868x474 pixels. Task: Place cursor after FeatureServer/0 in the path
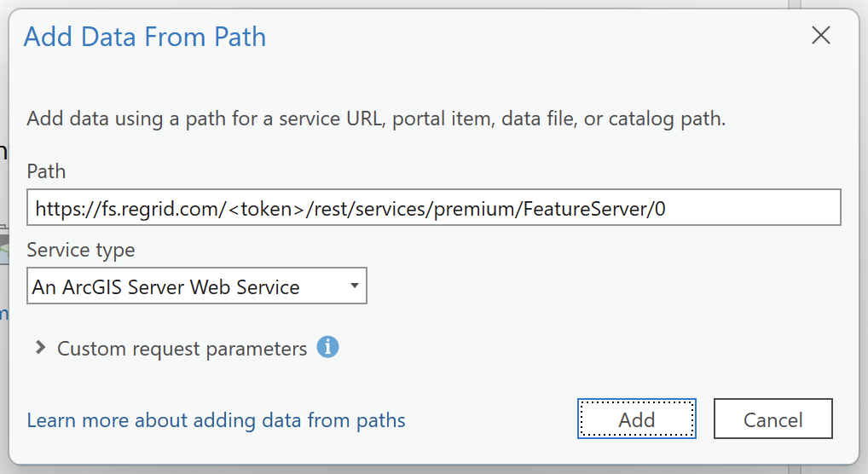click(667, 209)
